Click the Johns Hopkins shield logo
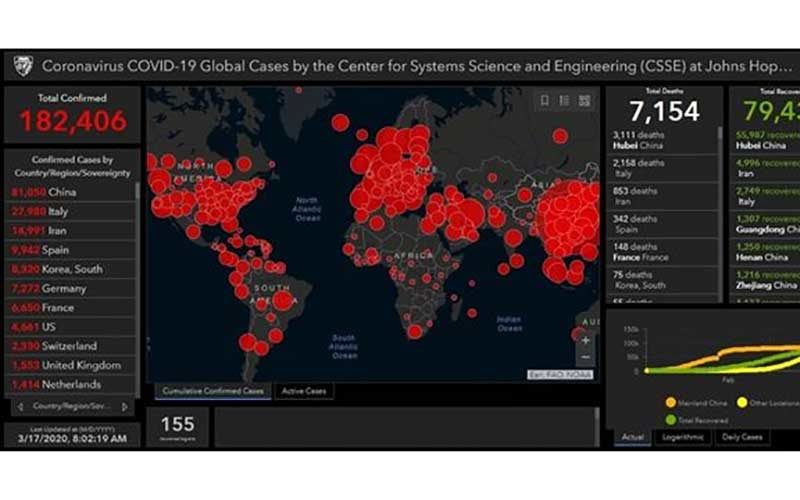 coord(22,66)
